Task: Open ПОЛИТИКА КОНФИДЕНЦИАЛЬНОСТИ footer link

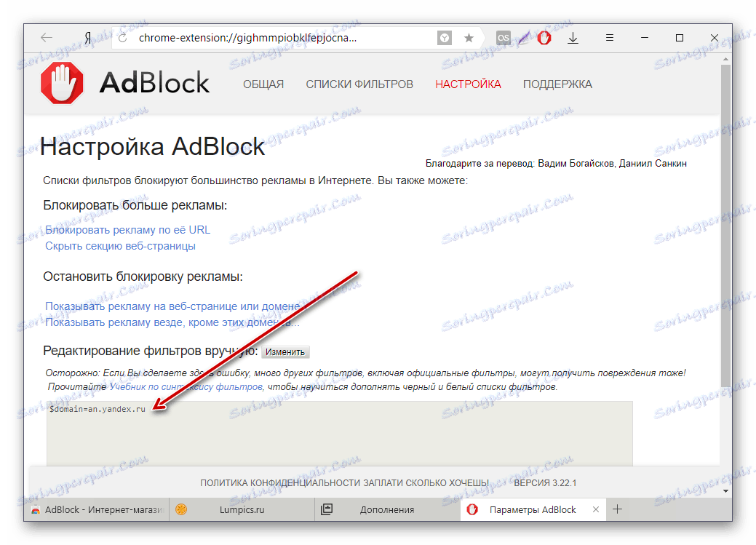Action: [280, 482]
